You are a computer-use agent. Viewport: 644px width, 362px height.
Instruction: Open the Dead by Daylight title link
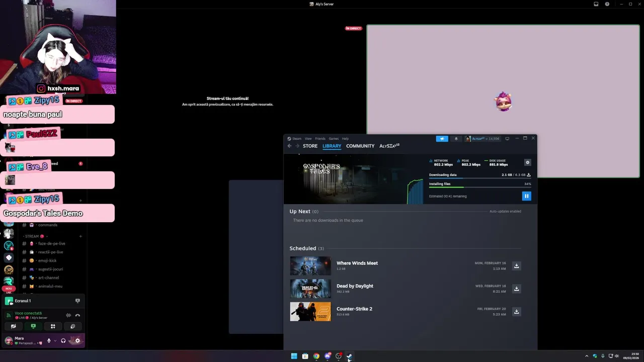coord(355,286)
